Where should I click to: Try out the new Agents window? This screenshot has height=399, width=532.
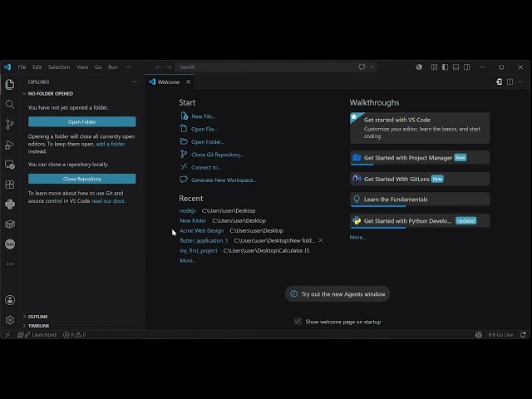coord(337,294)
